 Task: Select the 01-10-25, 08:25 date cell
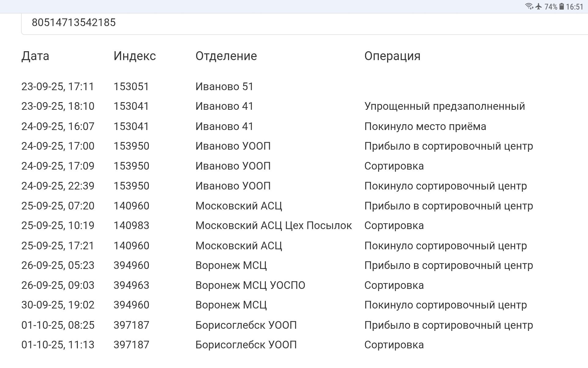58,325
